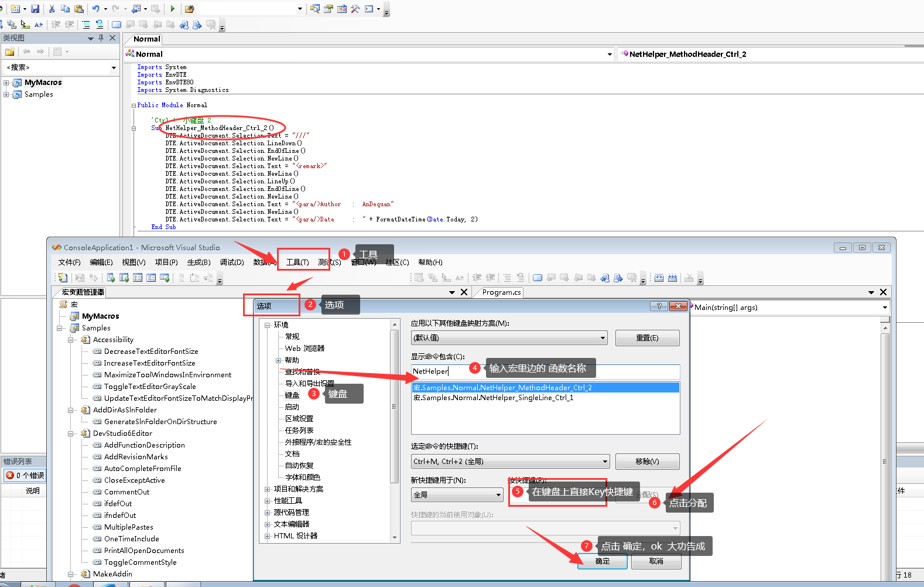
Task: Click the hammer and wrench tools icon
Action: click(355, 9)
